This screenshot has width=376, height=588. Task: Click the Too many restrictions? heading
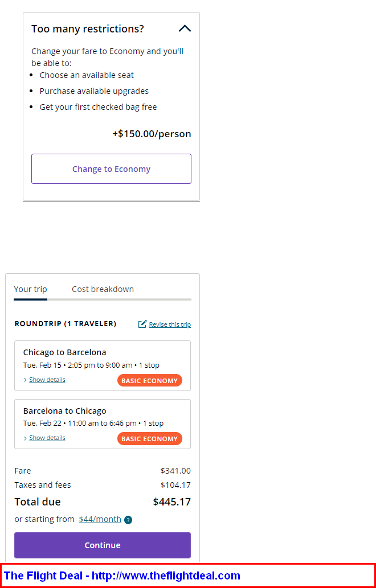[x=87, y=29]
